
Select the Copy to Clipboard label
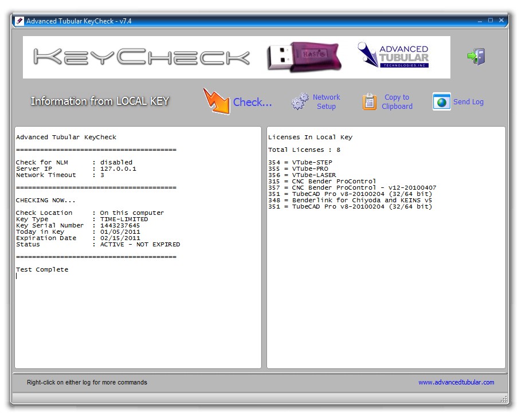pyautogui.click(x=397, y=102)
